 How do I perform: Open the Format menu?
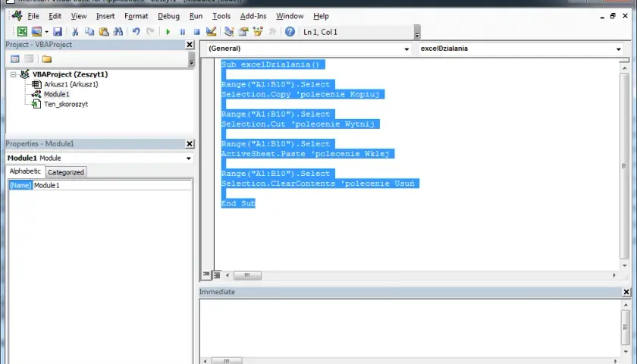pos(136,16)
